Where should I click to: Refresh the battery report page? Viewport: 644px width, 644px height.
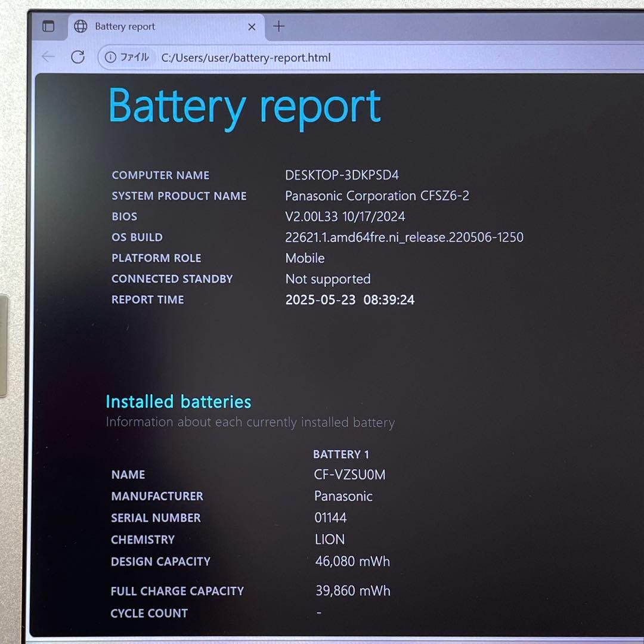pos(78,57)
